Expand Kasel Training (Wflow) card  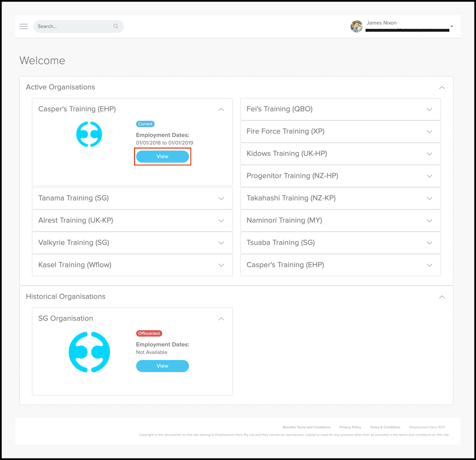[221, 265]
